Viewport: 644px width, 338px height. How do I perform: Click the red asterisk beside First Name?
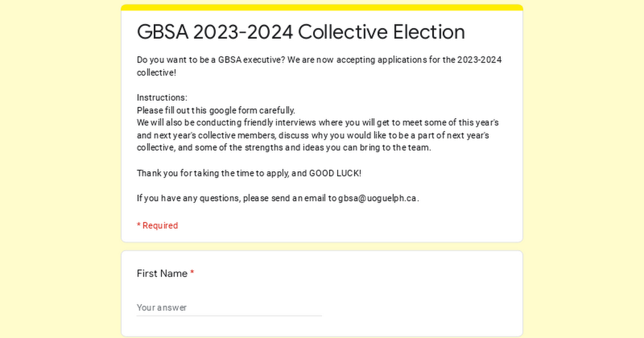(192, 274)
